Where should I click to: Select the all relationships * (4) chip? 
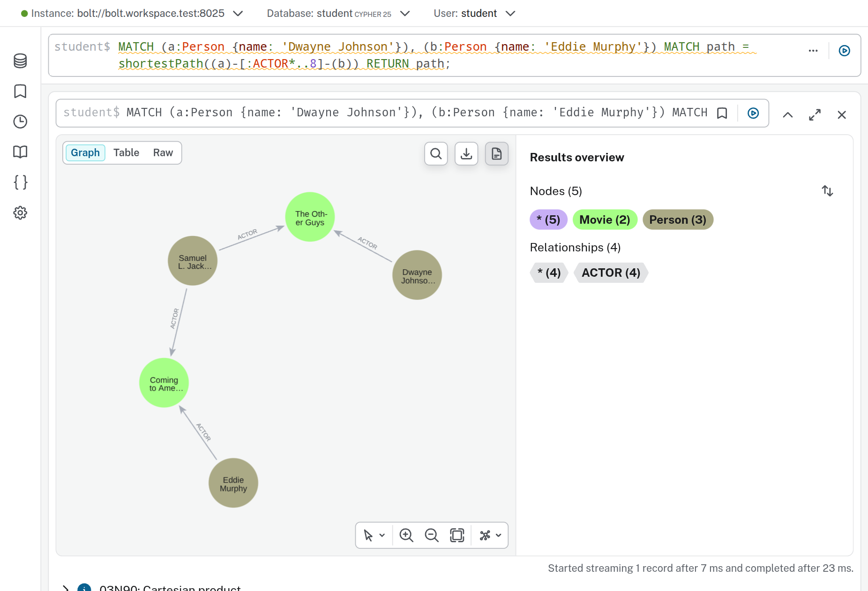pyautogui.click(x=549, y=273)
